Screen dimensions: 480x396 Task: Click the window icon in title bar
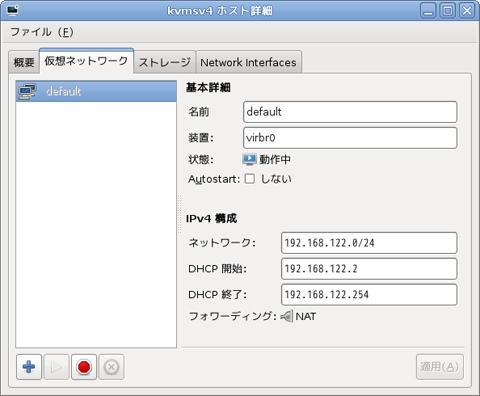[13, 10]
